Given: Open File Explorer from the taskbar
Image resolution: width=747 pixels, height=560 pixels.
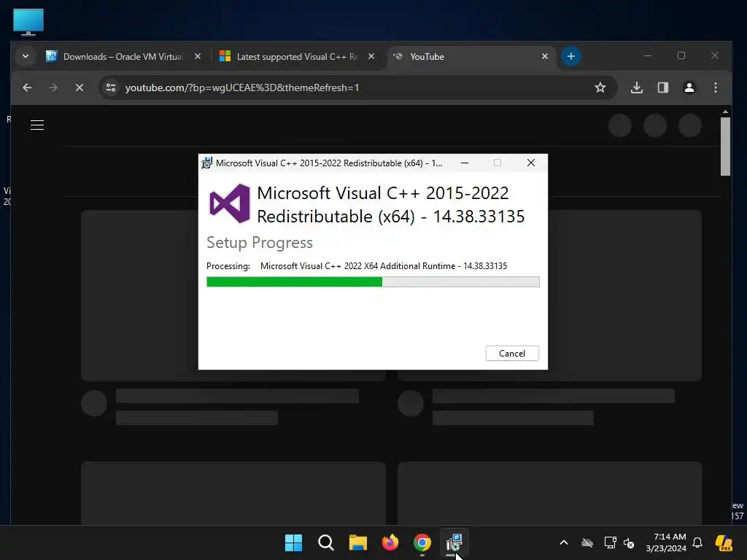Looking at the screenshot, I should [x=357, y=542].
